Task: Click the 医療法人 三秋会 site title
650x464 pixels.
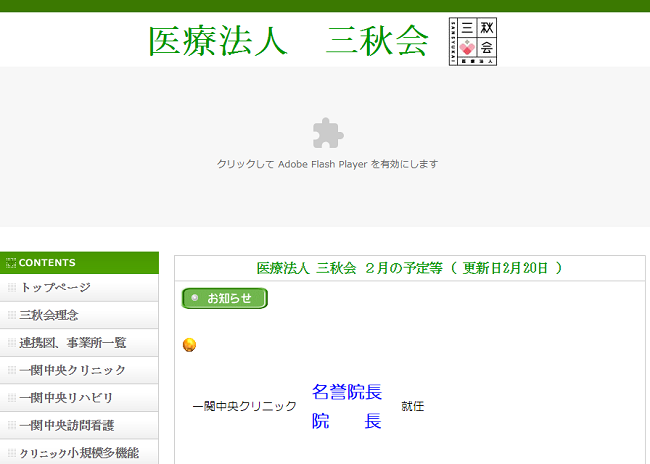Action: click(288, 41)
